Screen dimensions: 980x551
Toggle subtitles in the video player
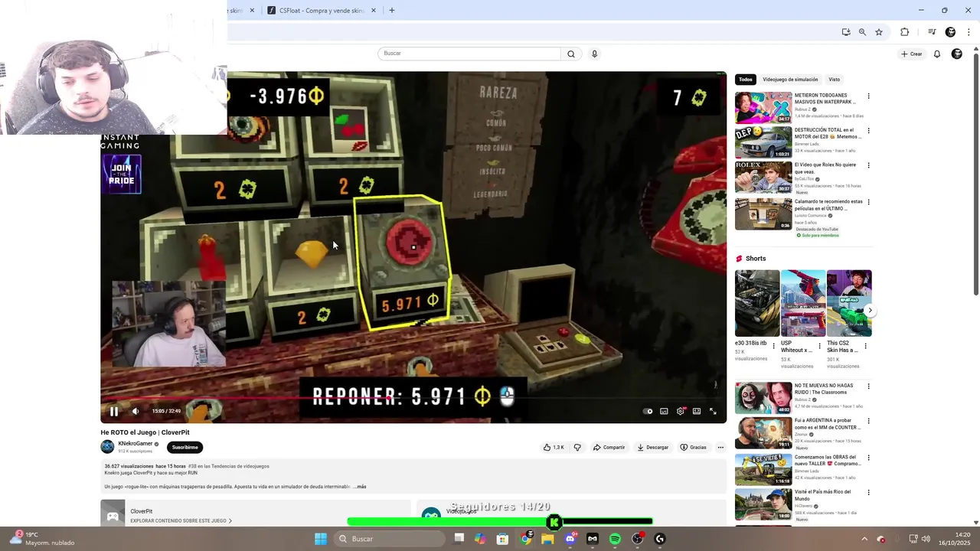[x=664, y=411]
